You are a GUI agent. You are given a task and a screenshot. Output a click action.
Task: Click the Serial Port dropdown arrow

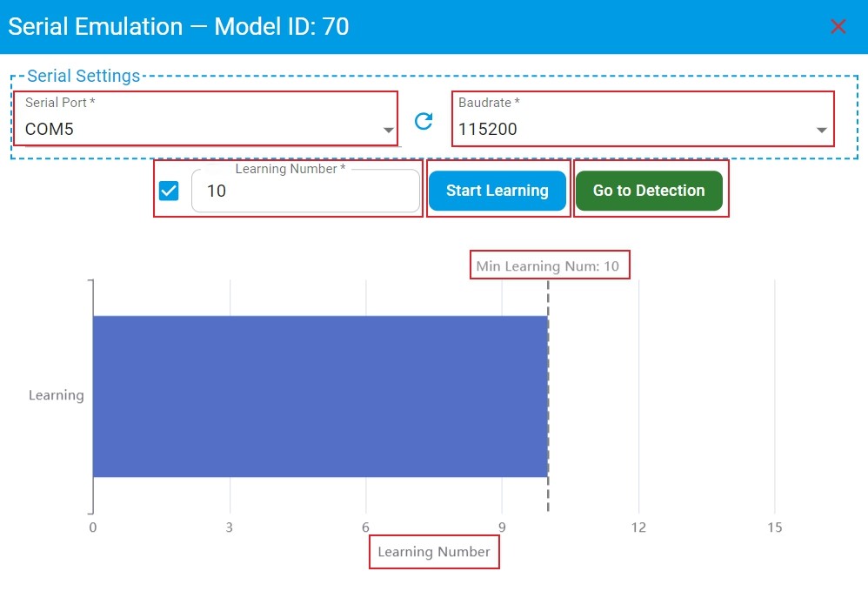point(388,131)
